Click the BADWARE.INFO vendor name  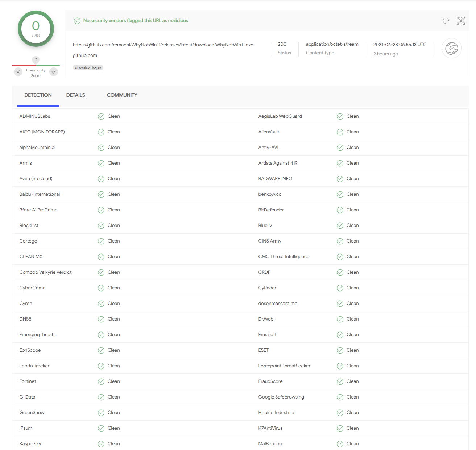click(275, 179)
